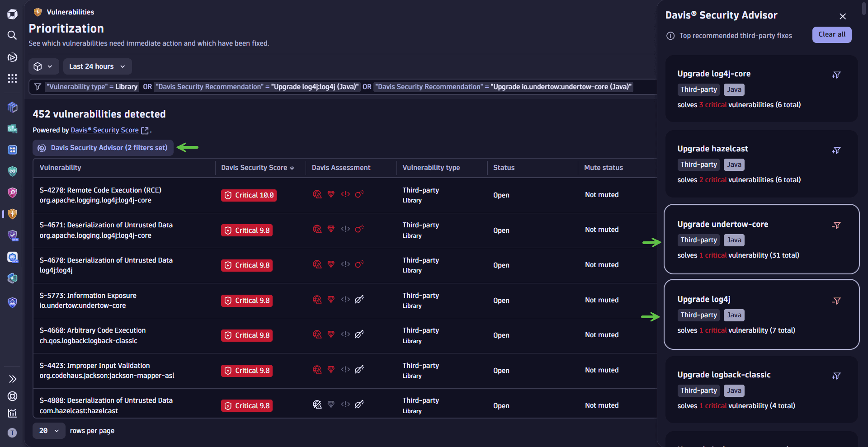Click the Upgrade log4j:log4j recommendation filter chip
Viewport: 868px width, 447px height.
[x=257, y=87]
